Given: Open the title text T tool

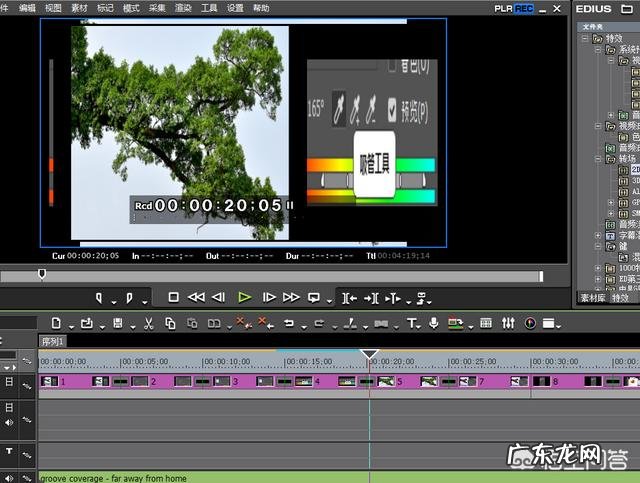Looking at the screenshot, I should [411, 323].
